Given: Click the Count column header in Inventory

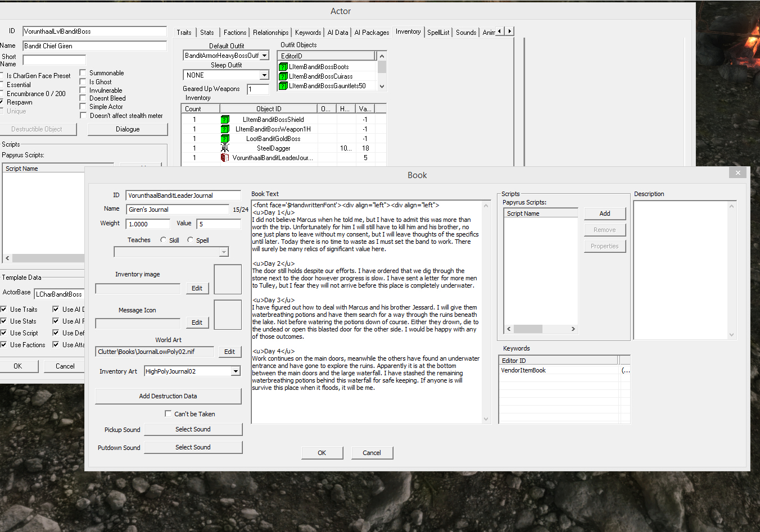Looking at the screenshot, I should (200, 109).
